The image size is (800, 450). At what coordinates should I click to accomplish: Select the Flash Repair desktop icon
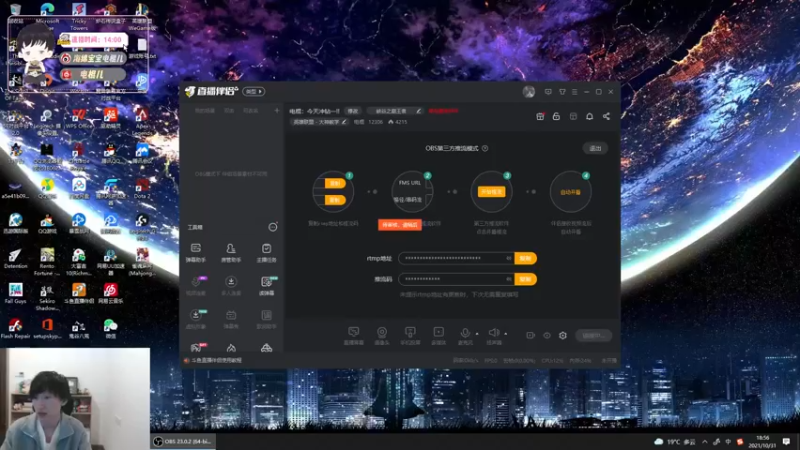pos(15,329)
